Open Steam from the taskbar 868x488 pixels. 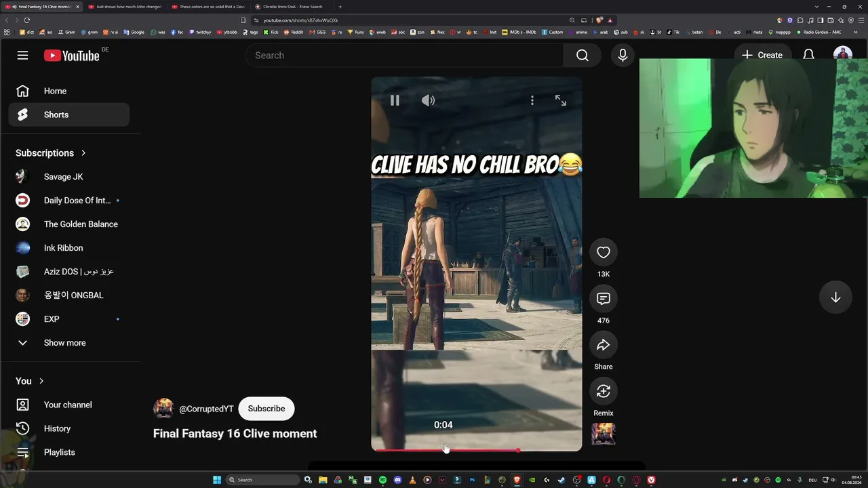(x=561, y=480)
